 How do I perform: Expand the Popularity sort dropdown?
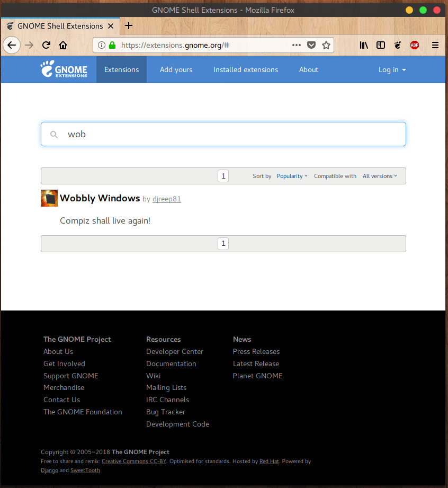[292, 176]
